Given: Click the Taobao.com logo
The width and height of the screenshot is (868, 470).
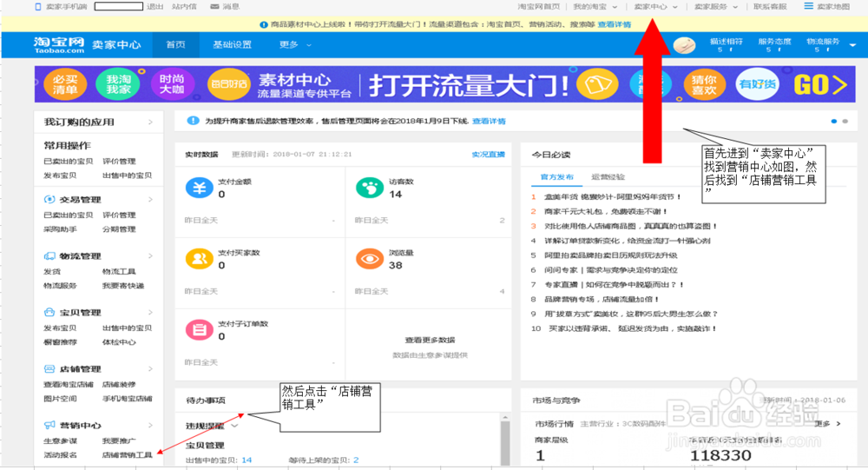Looking at the screenshot, I should point(59,45).
